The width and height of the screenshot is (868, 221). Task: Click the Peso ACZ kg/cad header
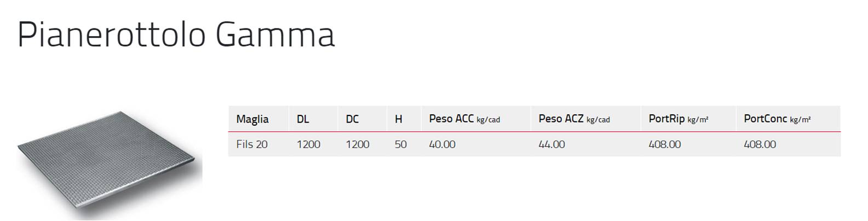point(574,119)
